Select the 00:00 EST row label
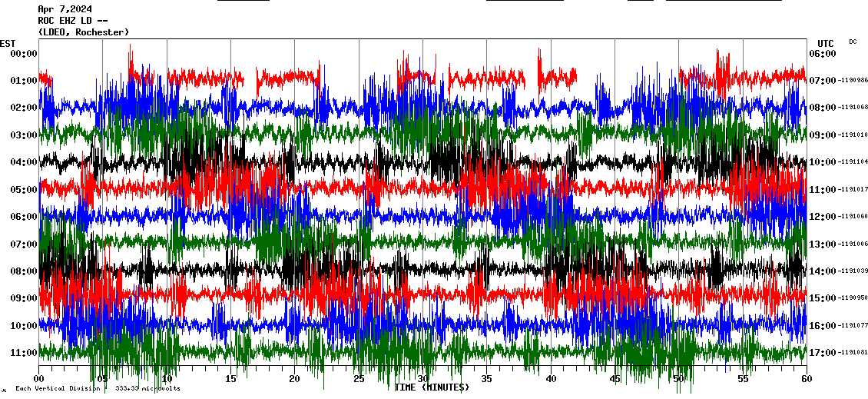This screenshot has width=868, height=399. pyautogui.click(x=24, y=53)
